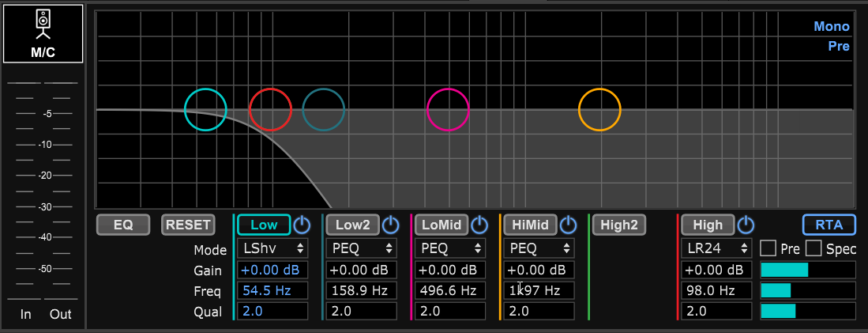Image resolution: width=868 pixels, height=333 pixels.
Task: Open the LShv mode dropdown
Action: pos(272,248)
